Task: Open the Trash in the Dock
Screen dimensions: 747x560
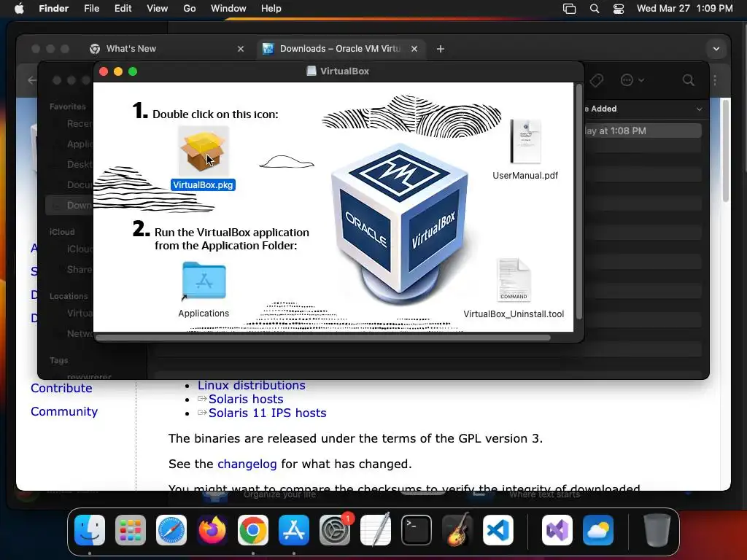Action: (x=657, y=530)
